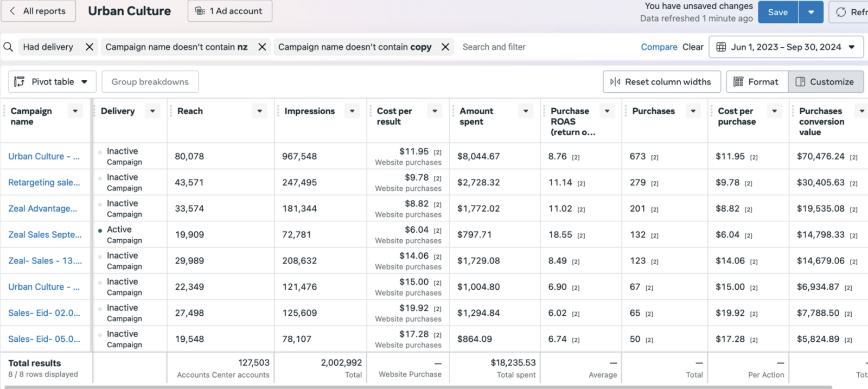Select the total spent $18,235.53
The height and width of the screenshot is (389, 868).
point(513,362)
